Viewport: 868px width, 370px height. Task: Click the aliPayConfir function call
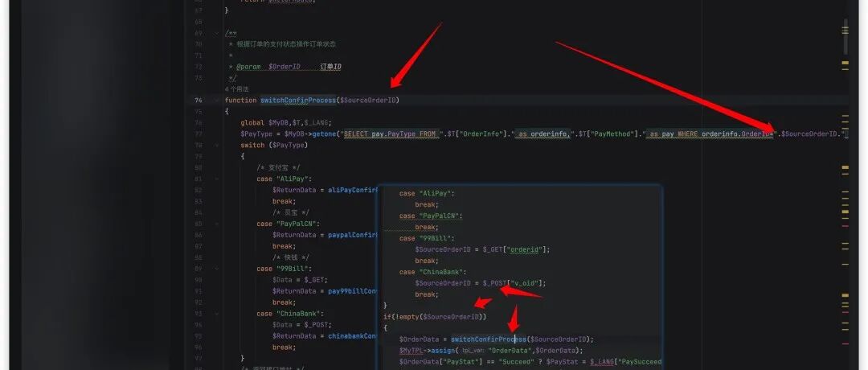[352, 190]
